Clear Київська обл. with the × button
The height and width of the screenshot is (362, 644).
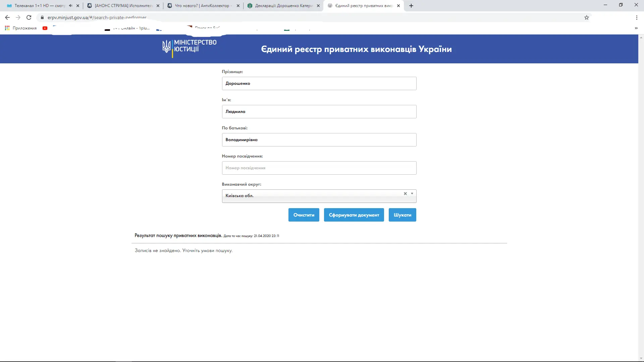click(406, 194)
